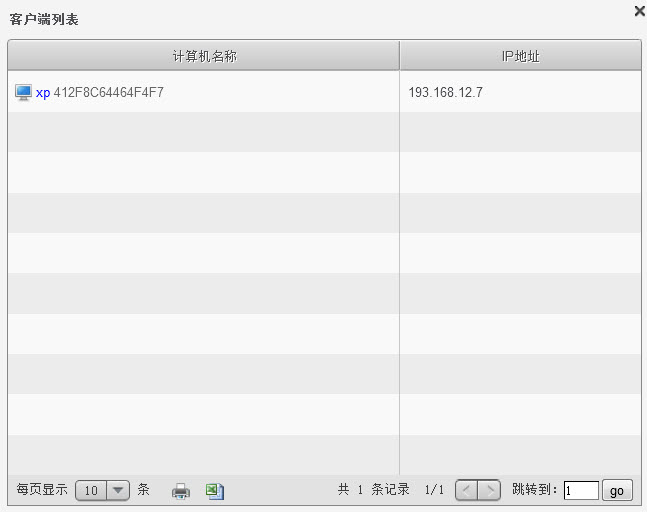The width and height of the screenshot is (647, 512).
Task: Focus the 跳转到 page number field
Action: (x=581, y=490)
